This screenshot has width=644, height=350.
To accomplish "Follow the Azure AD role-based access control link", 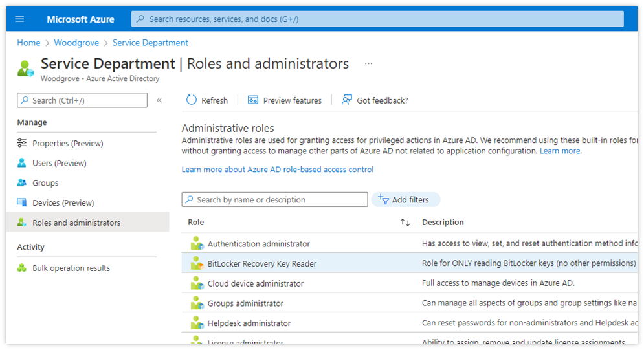I will (x=278, y=170).
